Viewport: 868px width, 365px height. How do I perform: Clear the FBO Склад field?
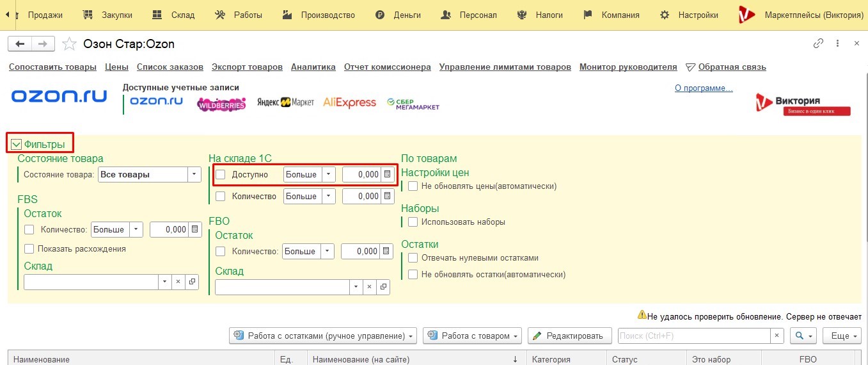(x=370, y=287)
